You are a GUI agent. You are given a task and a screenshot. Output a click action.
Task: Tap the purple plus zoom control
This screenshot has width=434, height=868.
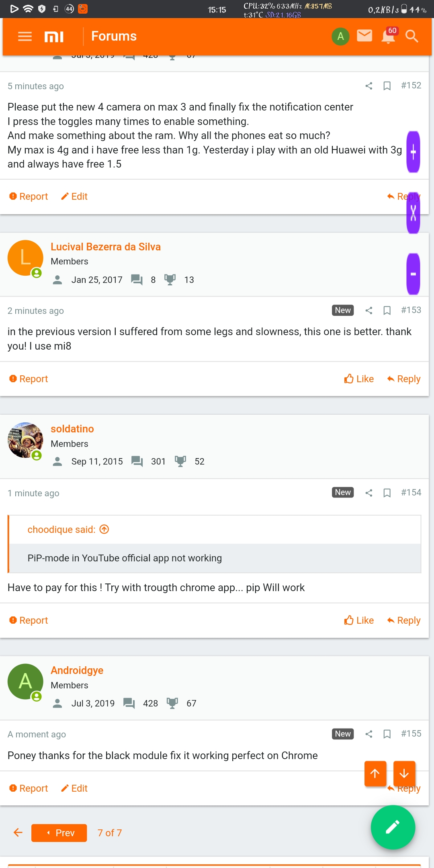tap(413, 152)
